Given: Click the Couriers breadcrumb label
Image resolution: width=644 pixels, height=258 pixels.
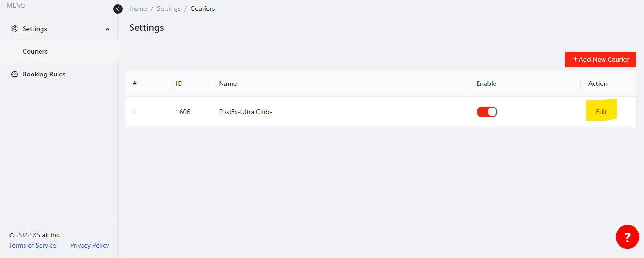Looking at the screenshot, I should tap(203, 9).
